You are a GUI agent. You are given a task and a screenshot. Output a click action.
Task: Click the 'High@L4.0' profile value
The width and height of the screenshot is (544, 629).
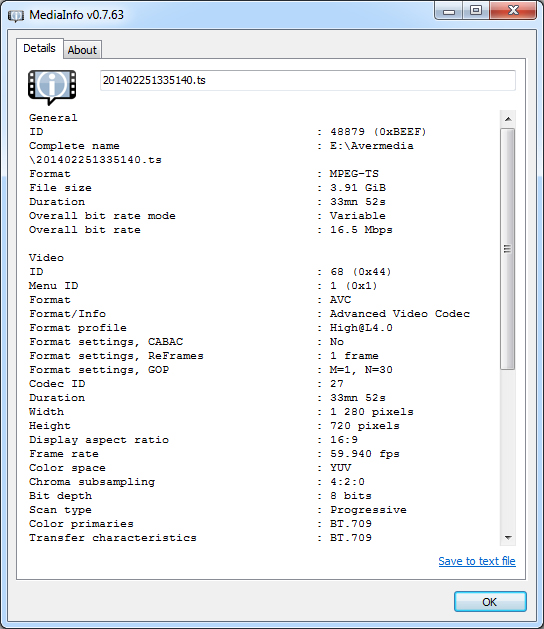tap(361, 328)
